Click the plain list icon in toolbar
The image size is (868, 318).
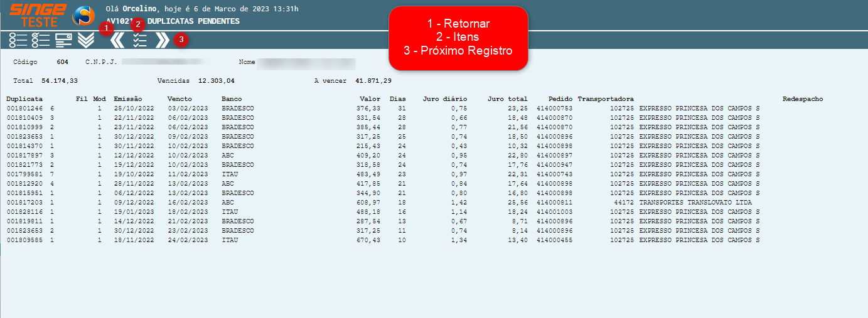pyautogui.click(x=18, y=40)
